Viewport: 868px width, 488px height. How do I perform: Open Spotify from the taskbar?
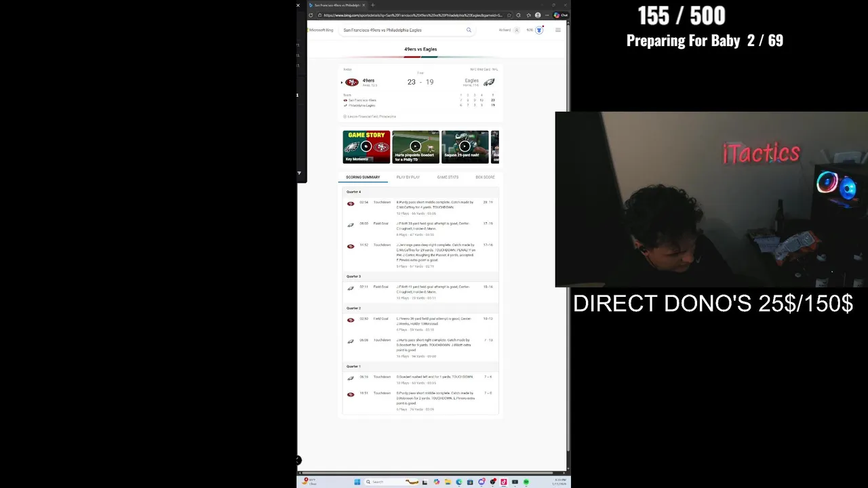tap(526, 482)
